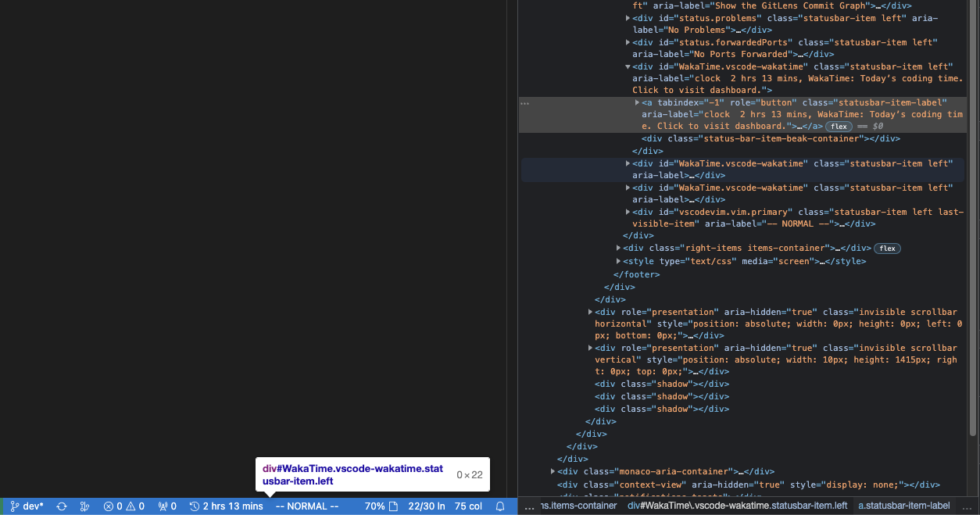
Task: Select the a.statusbar-item-label breadcrumb
Action: [x=903, y=506]
